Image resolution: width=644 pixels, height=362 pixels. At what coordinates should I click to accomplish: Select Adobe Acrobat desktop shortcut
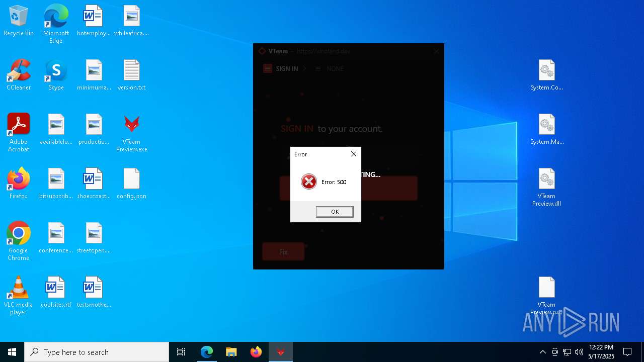click(x=19, y=133)
